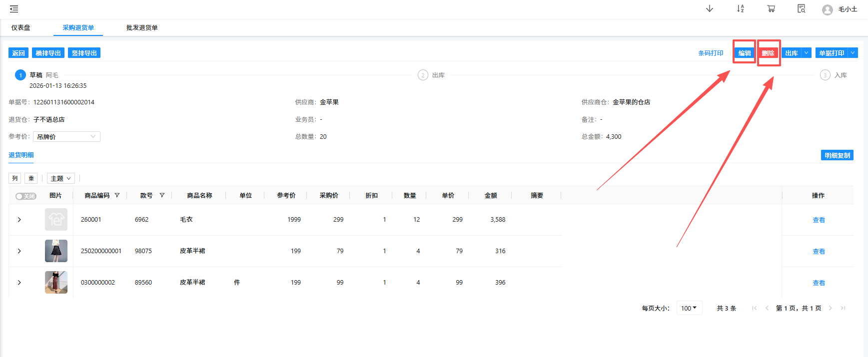Expand the 出库 button dropdown arrow

tap(806, 53)
